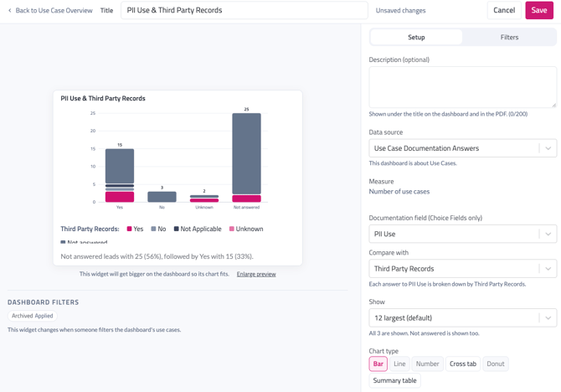Select Donut chart type
The width and height of the screenshot is (561, 392).
click(x=495, y=364)
